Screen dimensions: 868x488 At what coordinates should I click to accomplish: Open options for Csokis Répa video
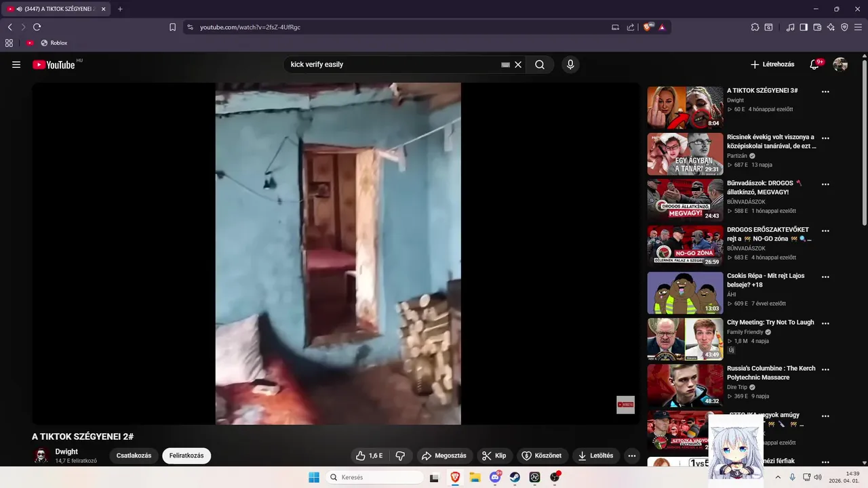click(x=825, y=277)
